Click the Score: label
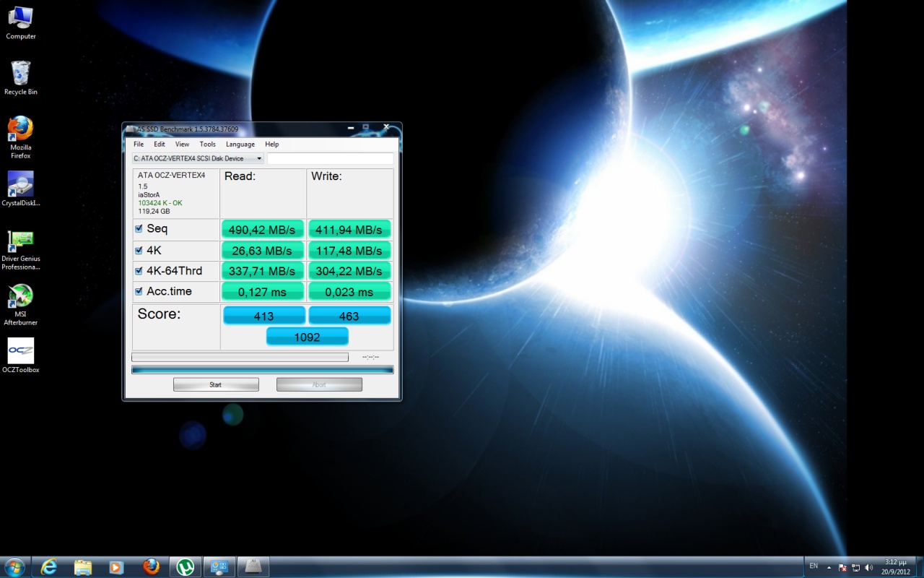 pos(159,314)
